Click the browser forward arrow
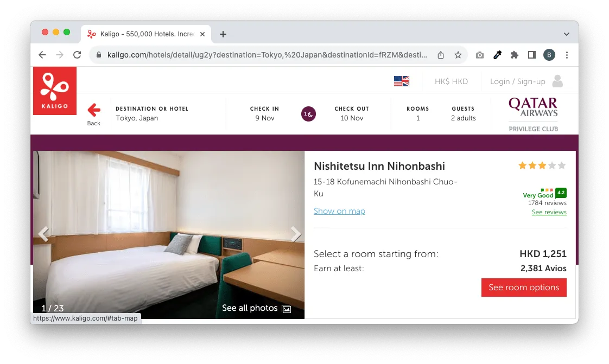 59,55
